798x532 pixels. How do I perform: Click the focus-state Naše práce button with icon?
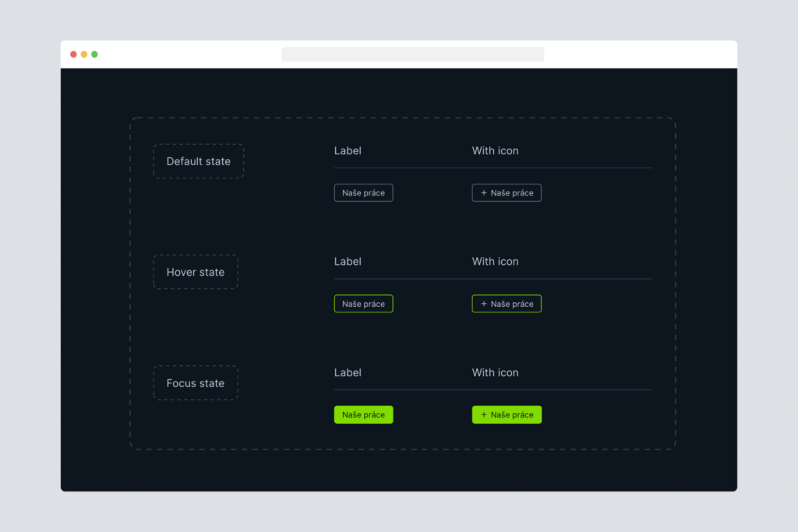[x=507, y=415]
